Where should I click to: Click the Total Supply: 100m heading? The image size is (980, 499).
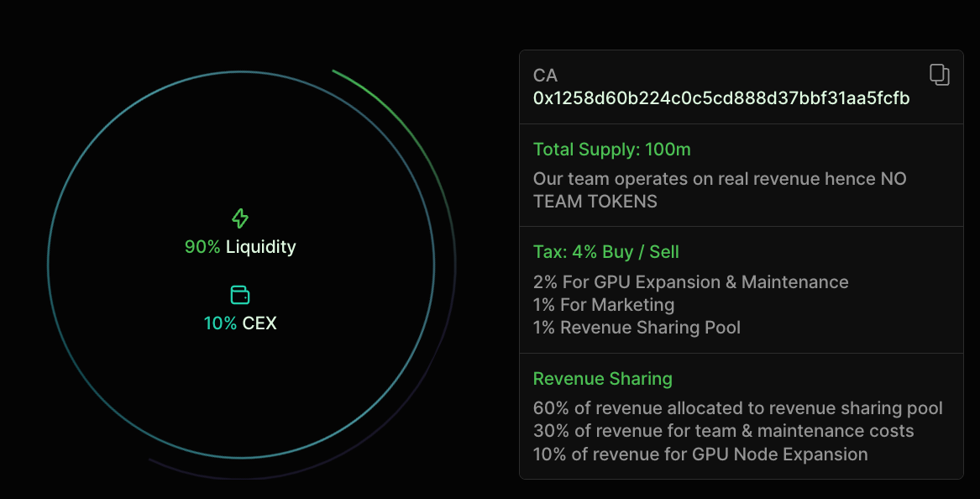click(612, 150)
